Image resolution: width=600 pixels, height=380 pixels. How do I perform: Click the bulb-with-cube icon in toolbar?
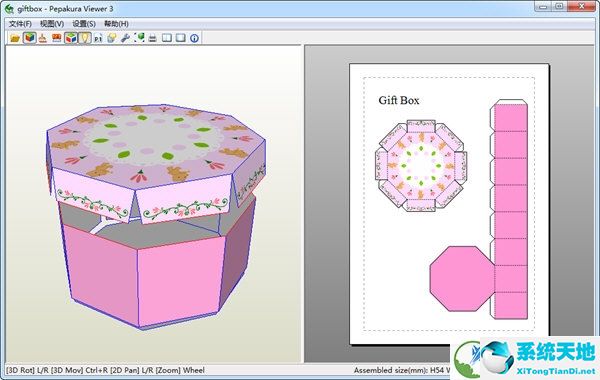111,38
